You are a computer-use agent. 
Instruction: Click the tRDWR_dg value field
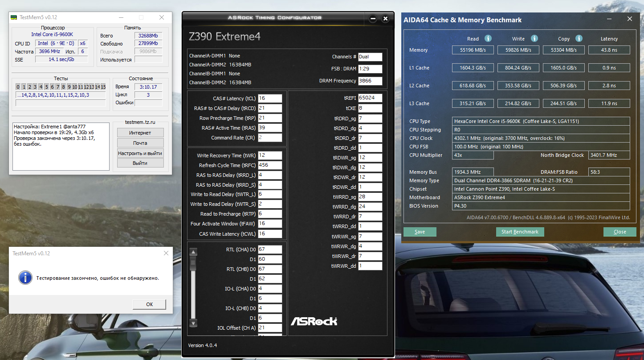click(x=370, y=168)
